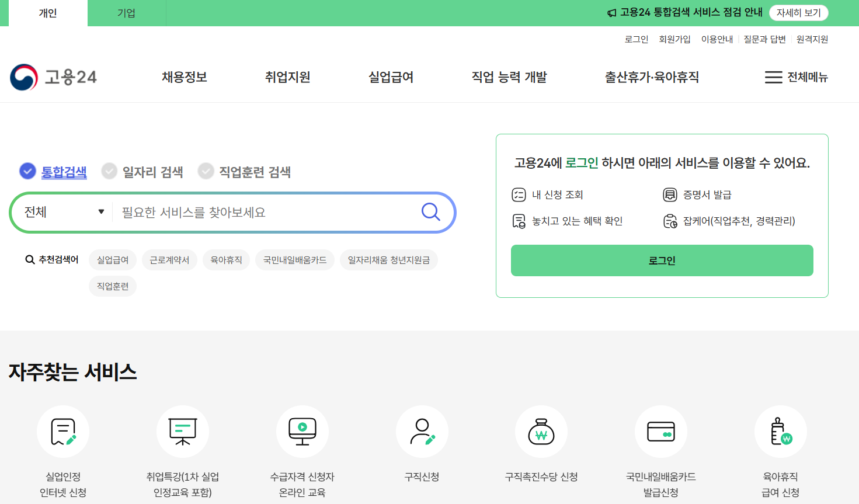Click the megaphone notice icon in top banner
Viewport: 859px width, 504px height.
[x=611, y=13]
